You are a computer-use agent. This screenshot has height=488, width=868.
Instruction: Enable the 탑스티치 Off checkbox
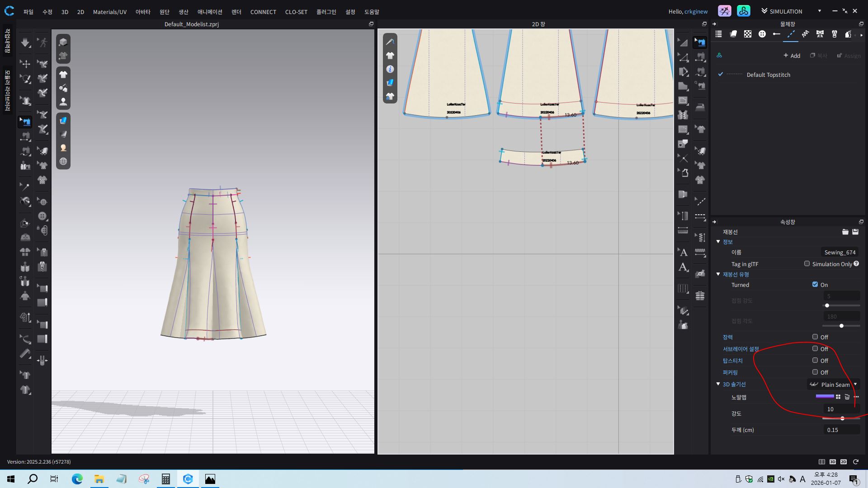tap(815, 360)
